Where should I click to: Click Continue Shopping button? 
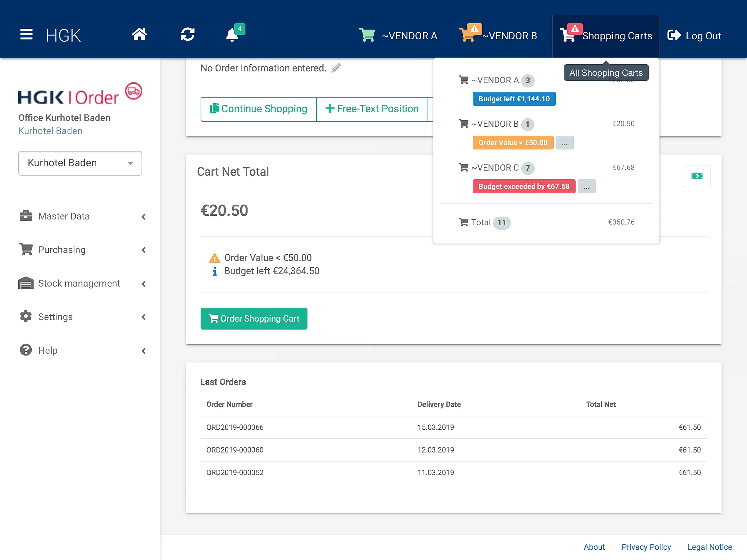point(258,109)
